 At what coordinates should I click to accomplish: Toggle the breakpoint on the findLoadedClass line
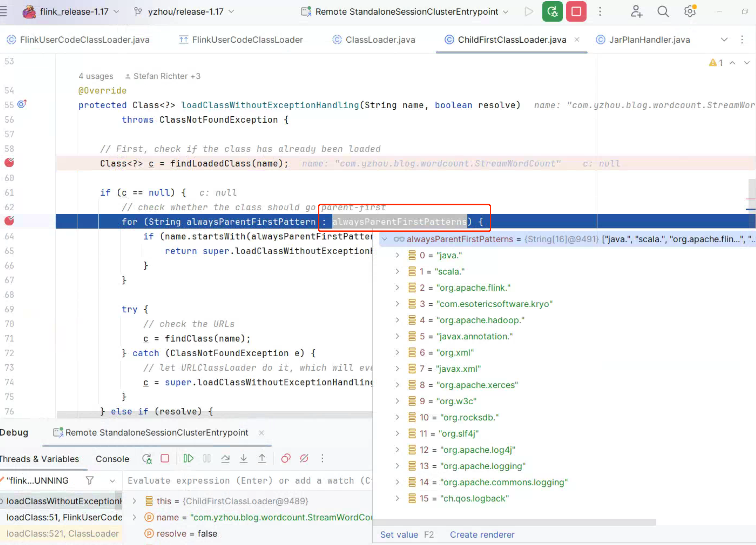click(9, 162)
